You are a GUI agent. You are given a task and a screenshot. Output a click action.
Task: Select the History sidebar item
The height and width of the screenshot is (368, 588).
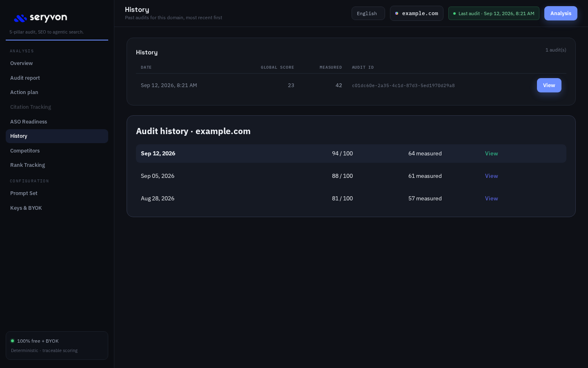point(57,136)
